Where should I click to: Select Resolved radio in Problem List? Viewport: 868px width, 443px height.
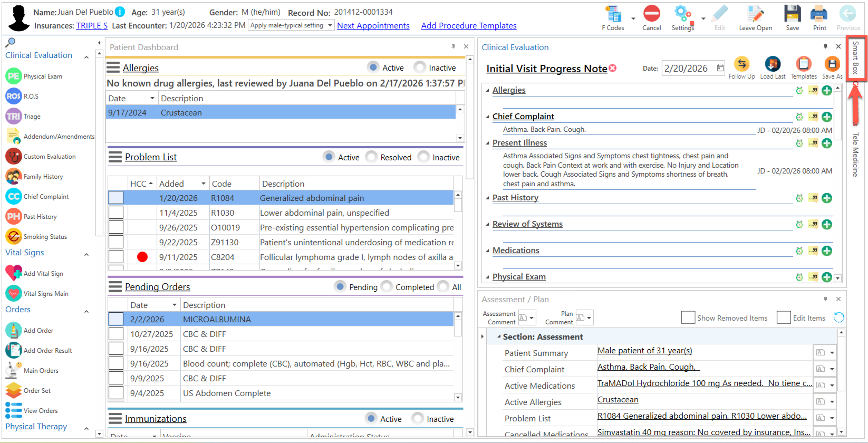click(371, 157)
